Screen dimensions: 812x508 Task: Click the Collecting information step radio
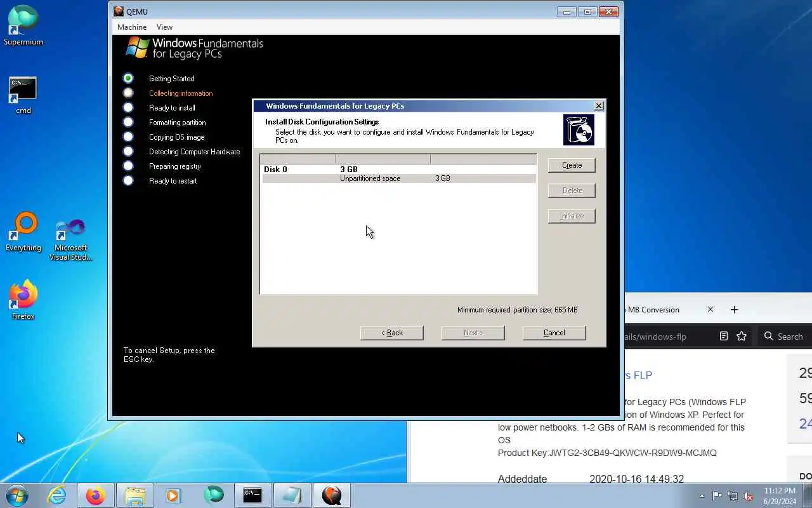128,93
